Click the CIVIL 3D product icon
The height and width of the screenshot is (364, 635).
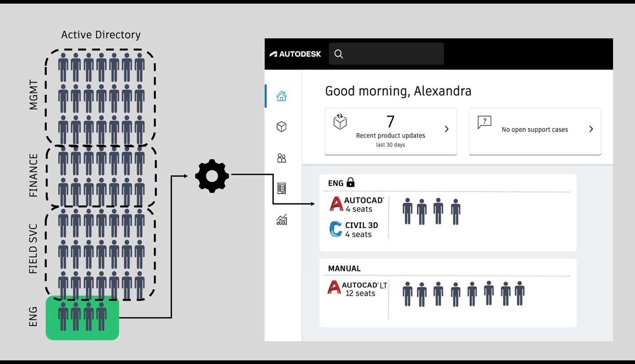point(335,229)
